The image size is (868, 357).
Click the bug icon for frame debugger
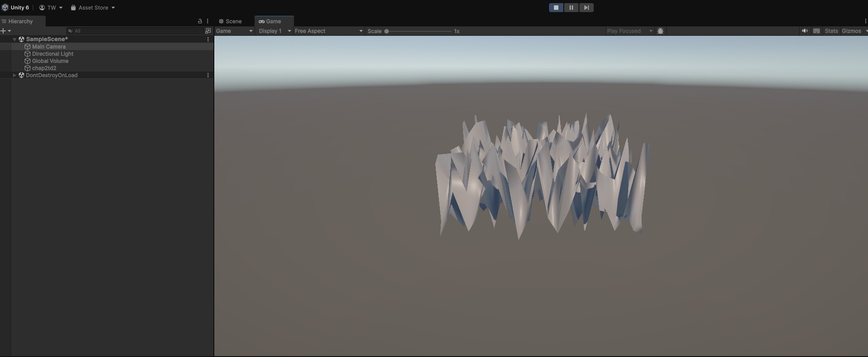tap(660, 31)
